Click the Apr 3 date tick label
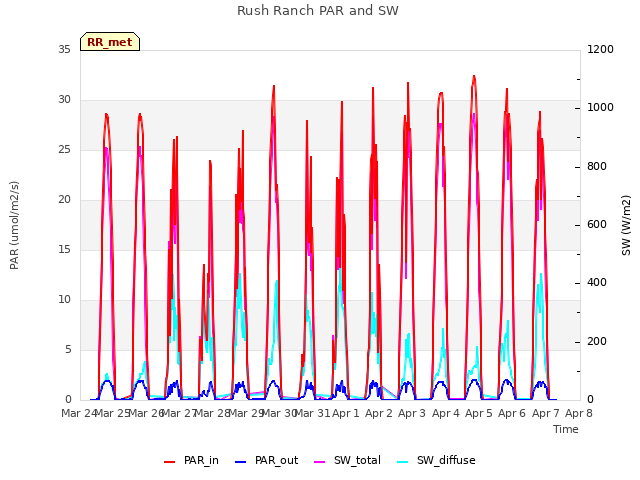This screenshot has height=480, width=640. (x=412, y=413)
